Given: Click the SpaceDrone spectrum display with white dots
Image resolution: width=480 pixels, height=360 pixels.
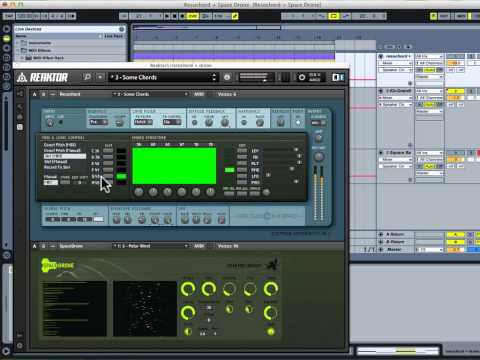Looking at the screenshot, I should [x=145, y=308].
